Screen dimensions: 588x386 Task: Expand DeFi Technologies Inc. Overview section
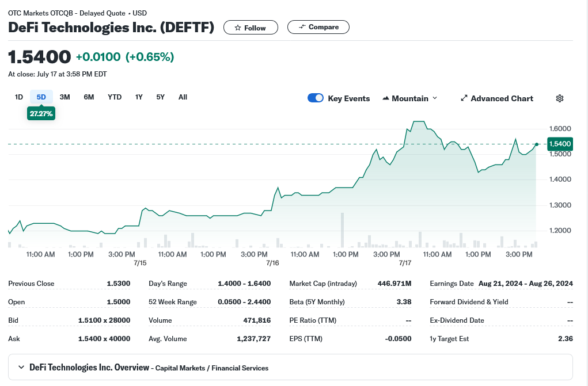pyautogui.click(x=21, y=367)
